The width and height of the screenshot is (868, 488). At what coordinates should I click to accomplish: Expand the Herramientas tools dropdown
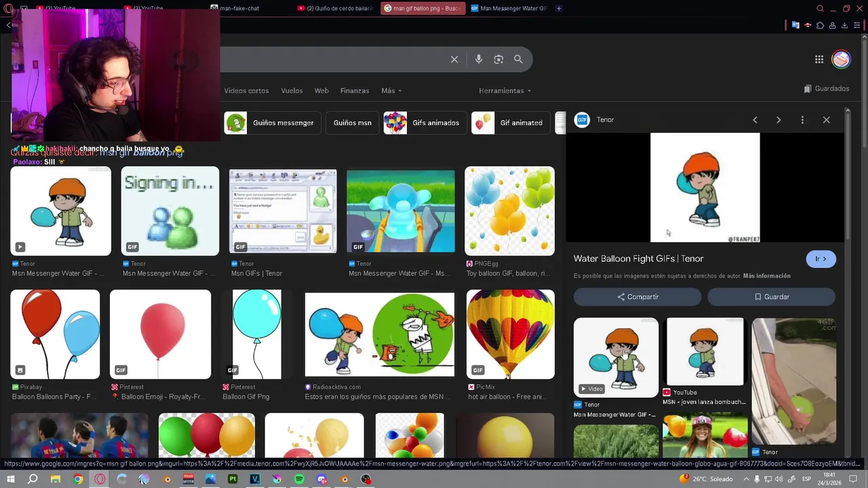pyautogui.click(x=505, y=91)
